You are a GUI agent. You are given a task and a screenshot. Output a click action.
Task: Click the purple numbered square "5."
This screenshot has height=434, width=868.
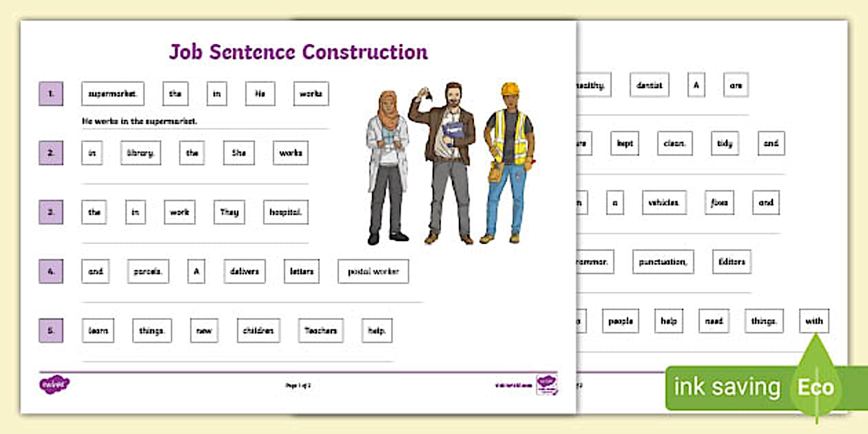pyautogui.click(x=50, y=330)
